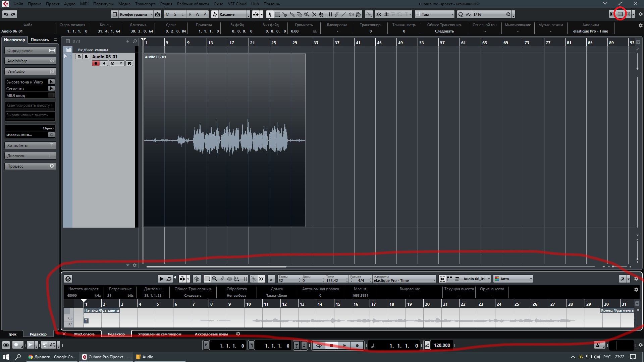
Task: Toggle record enable on Audio 06_01 track
Action: 96,63
